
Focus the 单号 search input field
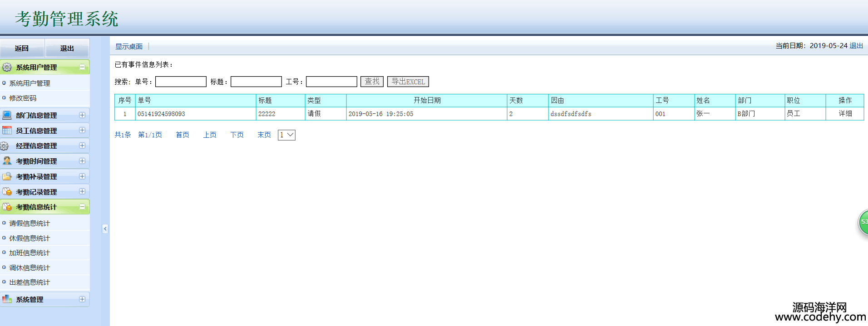pyautogui.click(x=181, y=82)
